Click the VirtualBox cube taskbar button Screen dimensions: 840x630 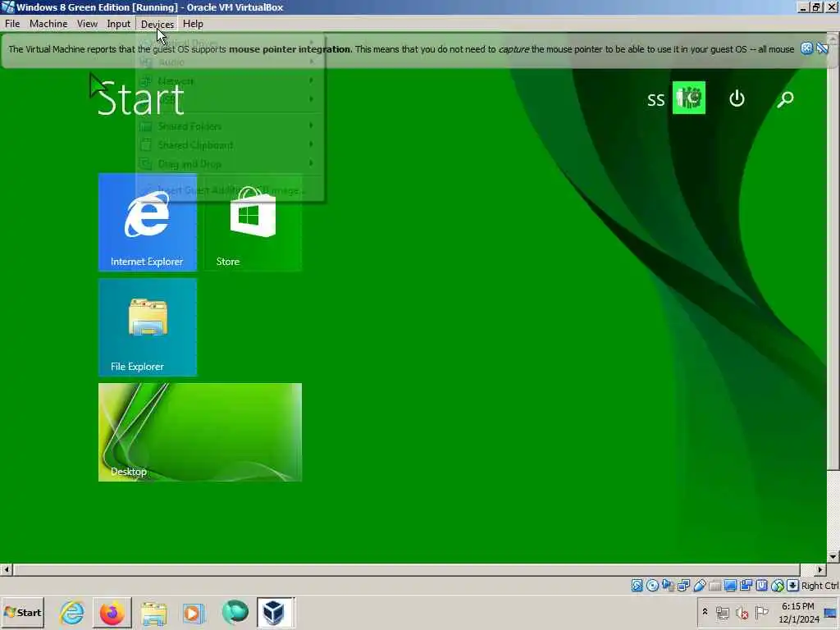[275, 612]
